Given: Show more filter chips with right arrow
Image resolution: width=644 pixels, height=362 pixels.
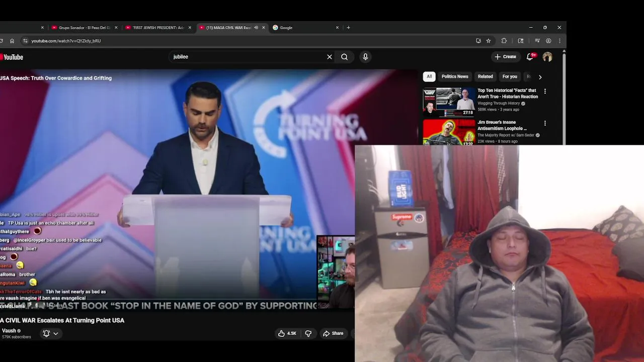Looking at the screenshot, I should (x=540, y=77).
